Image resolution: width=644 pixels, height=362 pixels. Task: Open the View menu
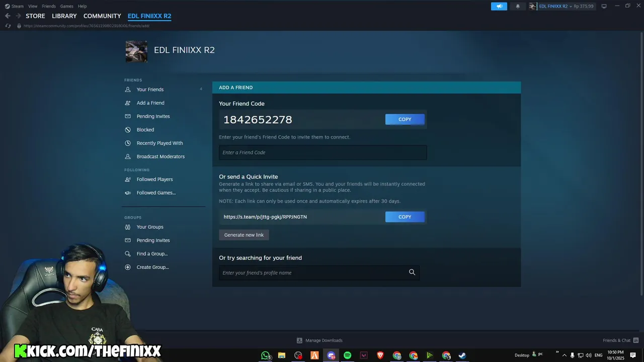(x=33, y=6)
